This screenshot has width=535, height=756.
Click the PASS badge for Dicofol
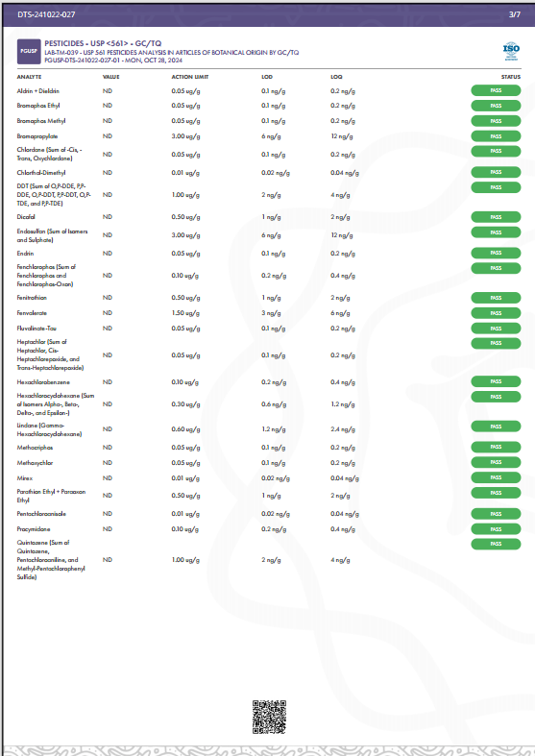pos(496,217)
